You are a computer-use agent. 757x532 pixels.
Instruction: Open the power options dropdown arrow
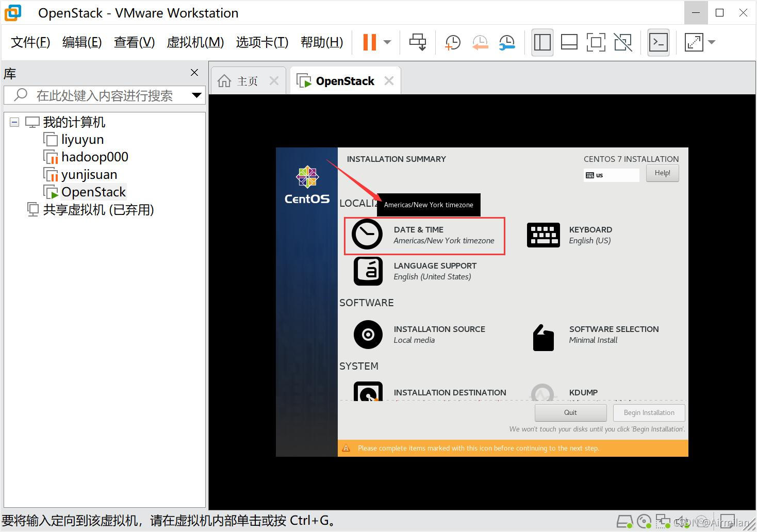[388, 42]
